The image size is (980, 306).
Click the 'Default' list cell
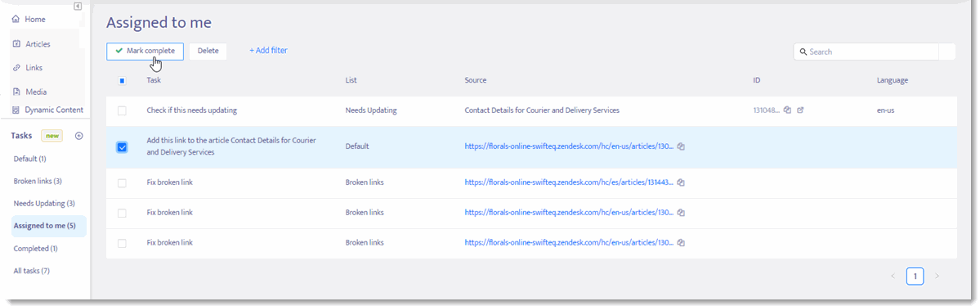pyautogui.click(x=357, y=146)
